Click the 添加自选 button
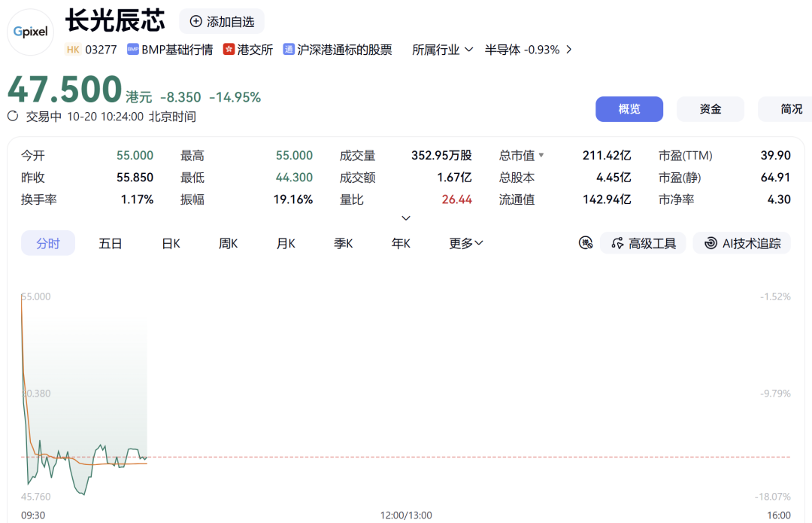812x523 pixels. tap(222, 21)
